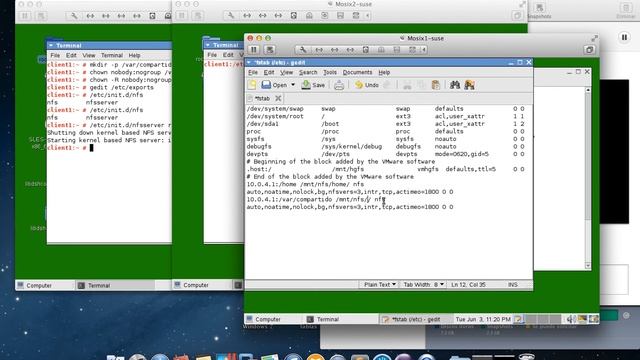Click the gedit title bar window menu arrow
Image resolution: width=640 pixels, height=360 pixels.
pyautogui.click(x=249, y=62)
